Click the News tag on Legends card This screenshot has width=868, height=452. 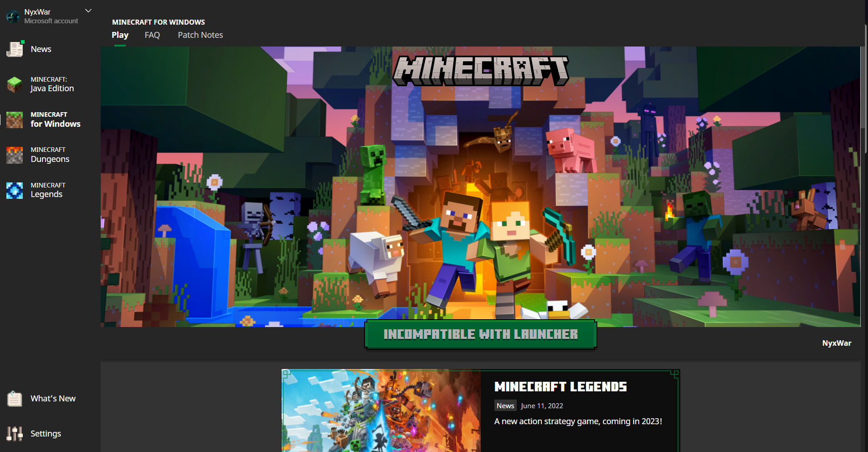(x=505, y=405)
